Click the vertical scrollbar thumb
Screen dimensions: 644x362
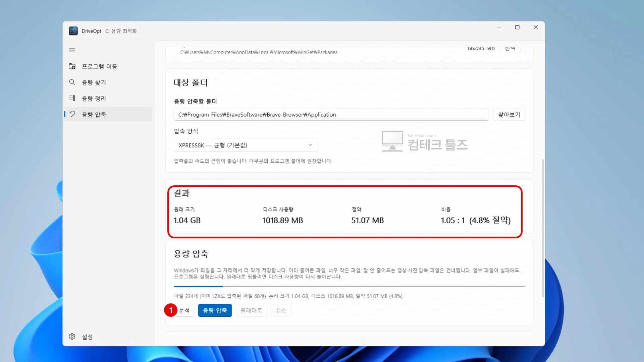pos(543,228)
